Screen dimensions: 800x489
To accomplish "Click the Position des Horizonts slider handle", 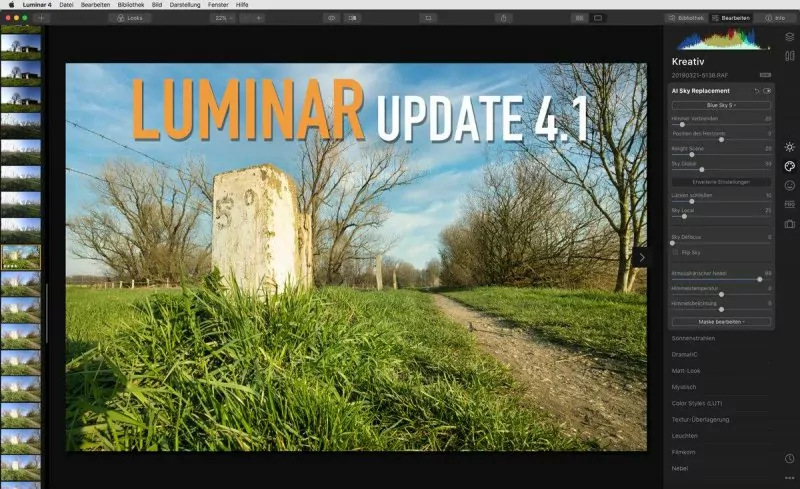I will 721,139.
